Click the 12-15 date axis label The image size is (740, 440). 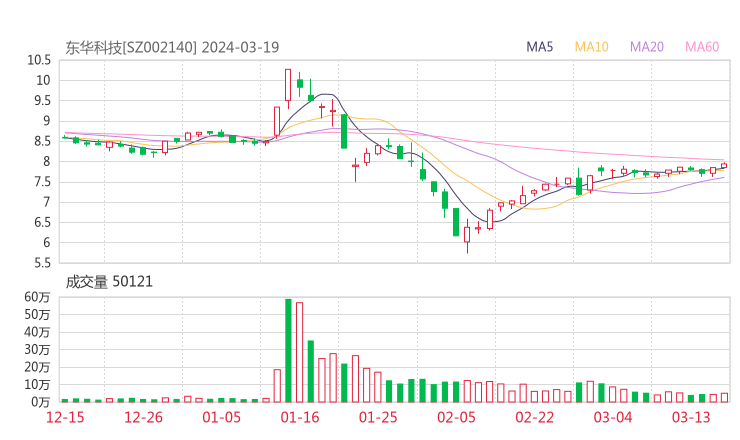(65, 417)
